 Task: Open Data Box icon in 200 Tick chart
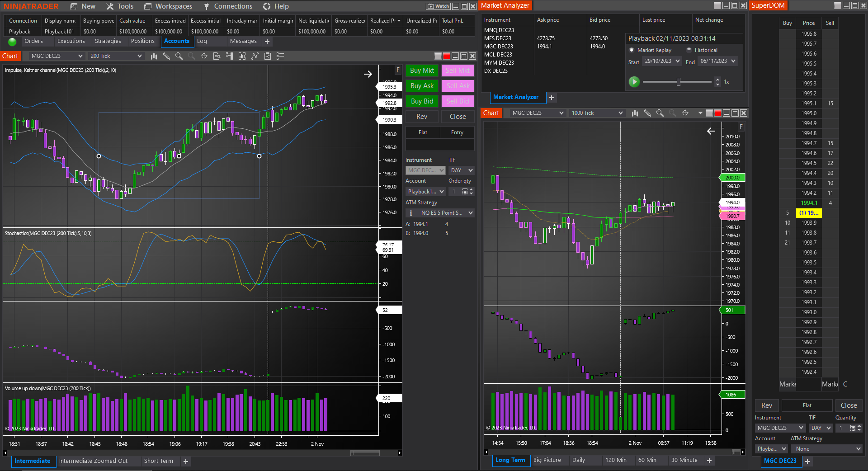217,56
